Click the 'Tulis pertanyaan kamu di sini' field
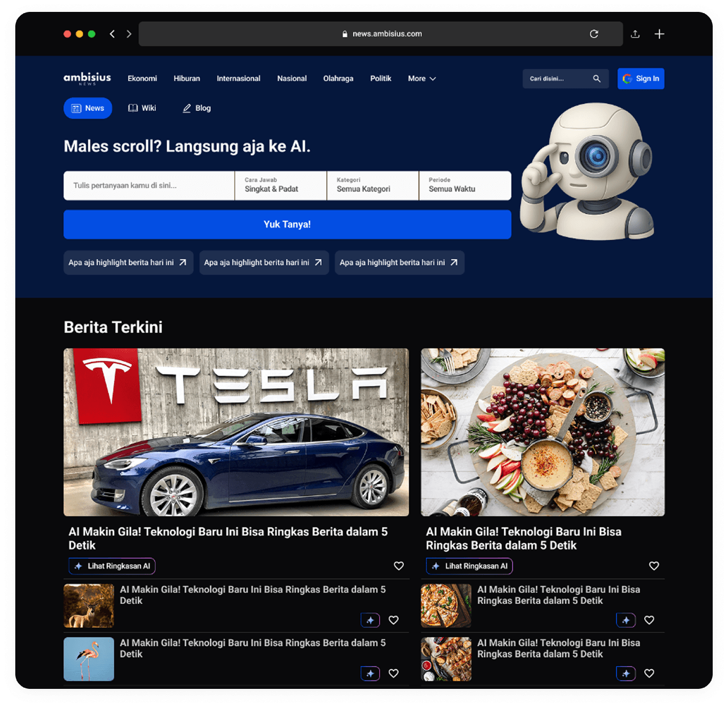Viewport: 728px width, 707px height. [149, 185]
